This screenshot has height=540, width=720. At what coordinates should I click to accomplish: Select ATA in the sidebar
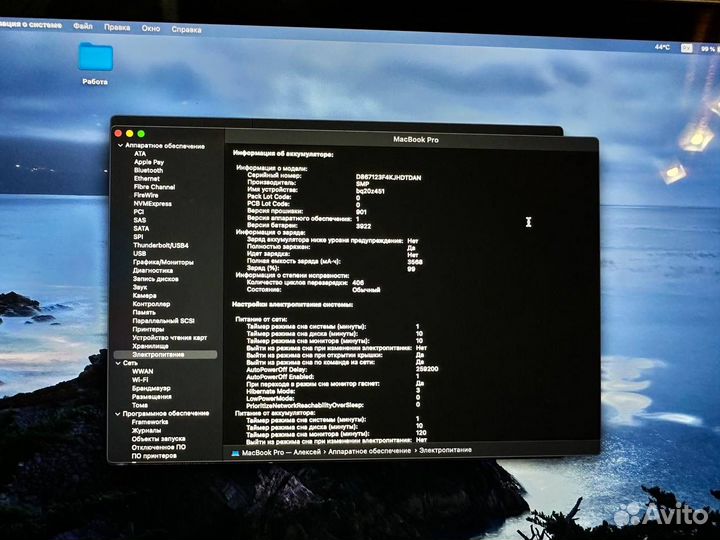click(140, 154)
